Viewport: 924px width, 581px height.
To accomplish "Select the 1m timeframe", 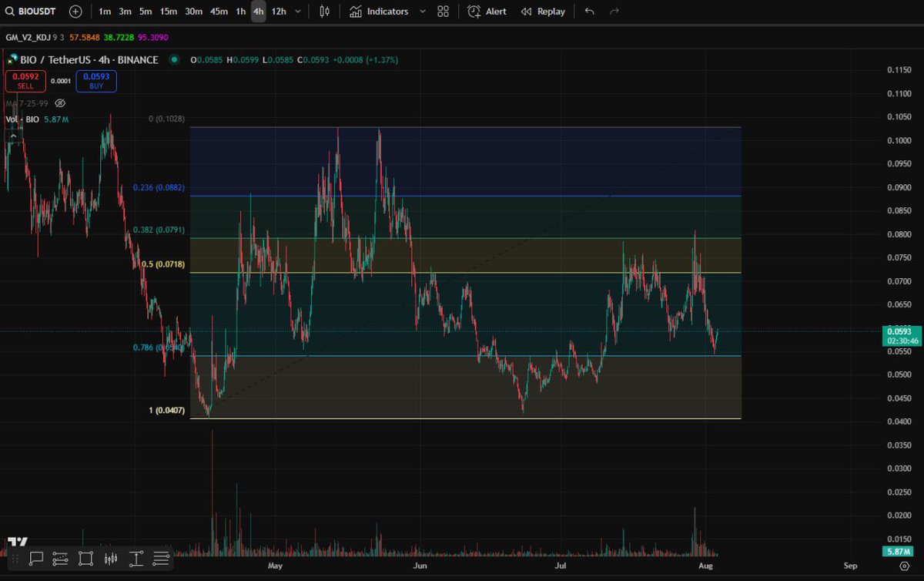I will click(105, 12).
